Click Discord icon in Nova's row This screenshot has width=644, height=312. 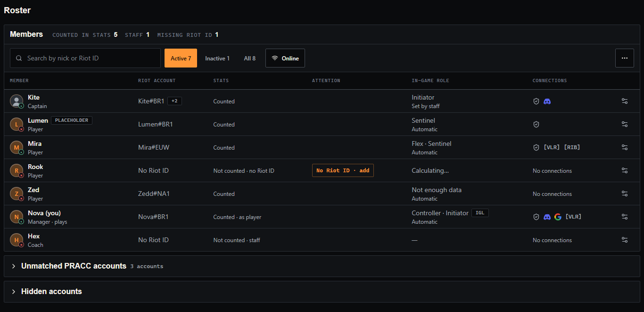pyautogui.click(x=547, y=217)
